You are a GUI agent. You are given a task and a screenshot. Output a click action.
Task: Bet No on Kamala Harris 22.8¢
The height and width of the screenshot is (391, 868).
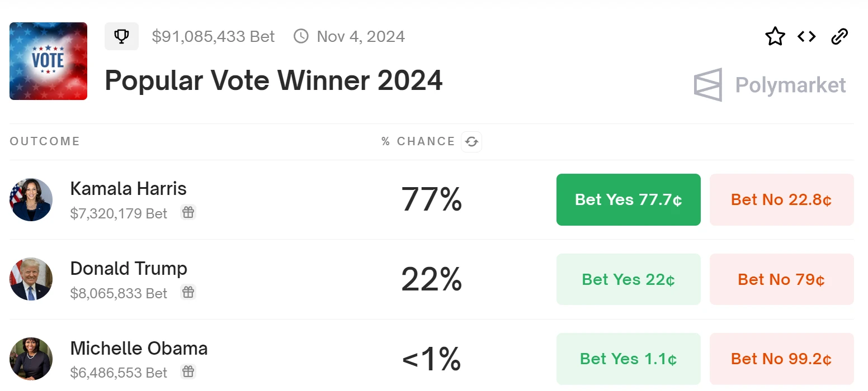coord(781,199)
